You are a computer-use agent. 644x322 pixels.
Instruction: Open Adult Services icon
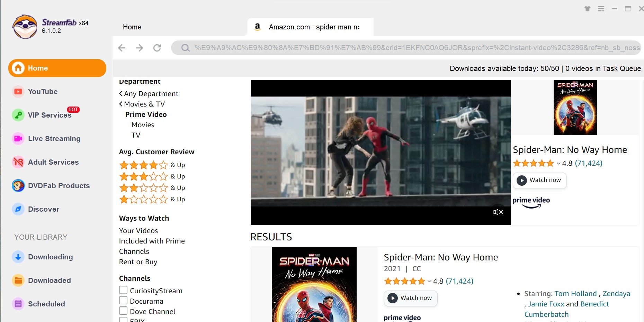(x=18, y=162)
